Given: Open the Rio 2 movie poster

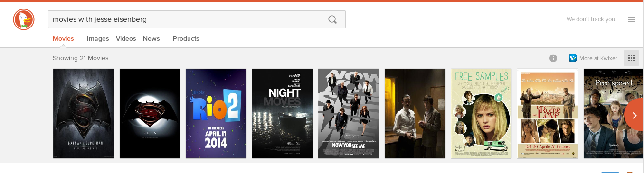Looking at the screenshot, I should [x=216, y=114].
